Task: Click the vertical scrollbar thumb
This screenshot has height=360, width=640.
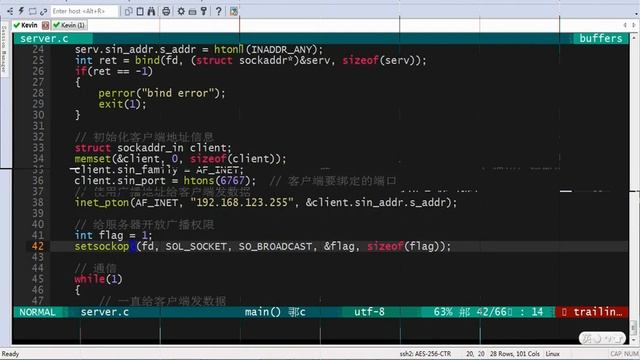Action: click(x=634, y=327)
